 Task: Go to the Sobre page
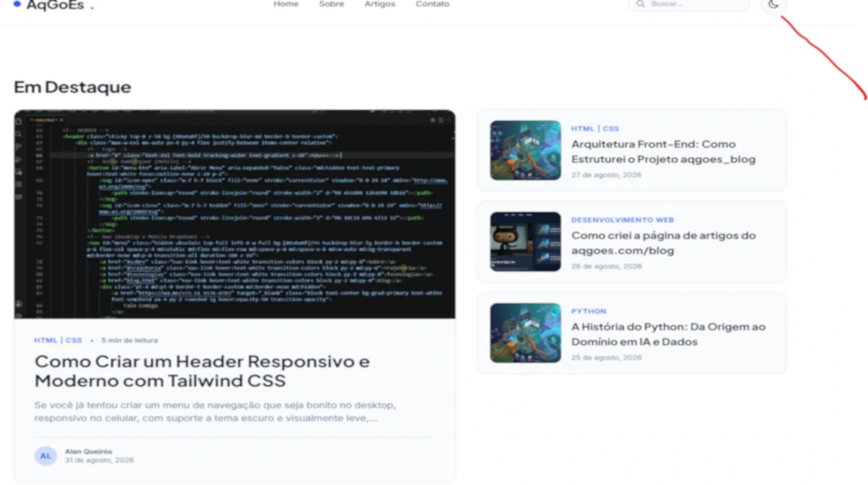pyautogui.click(x=331, y=4)
